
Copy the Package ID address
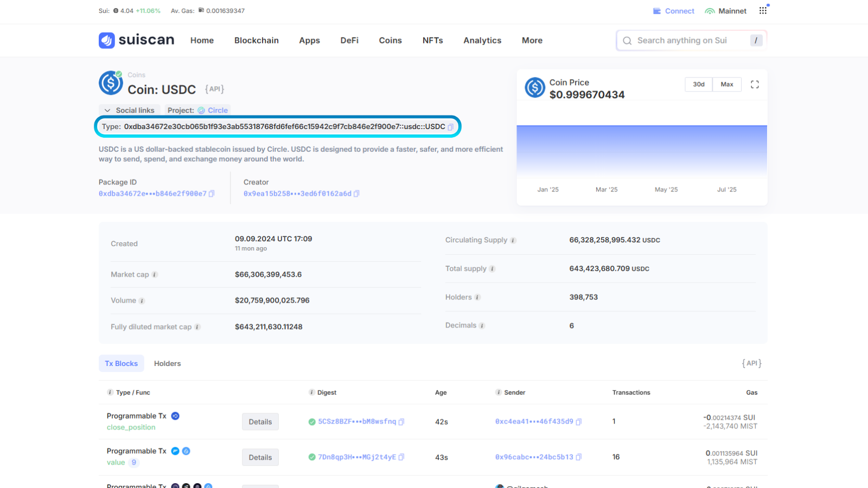(x=212, y=194)
